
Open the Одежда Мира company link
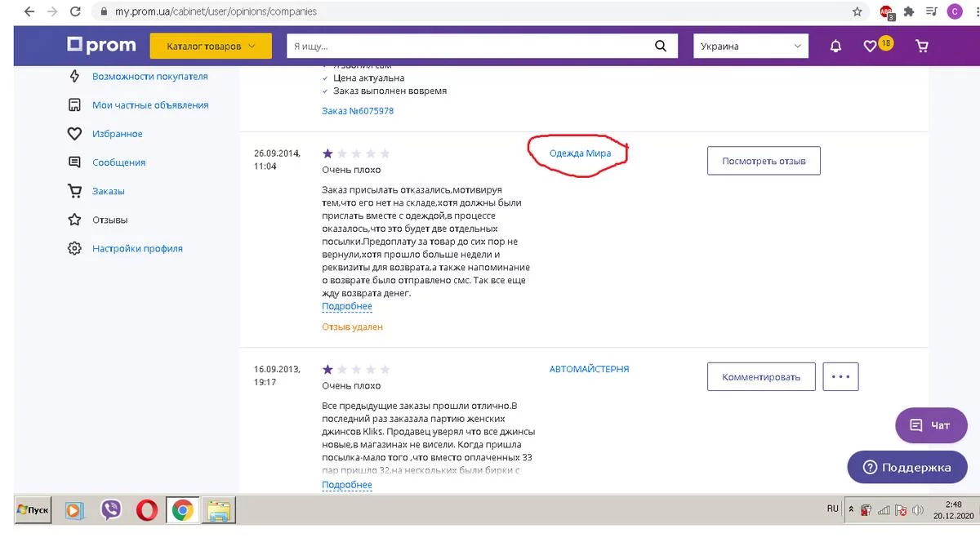[580, 153]
